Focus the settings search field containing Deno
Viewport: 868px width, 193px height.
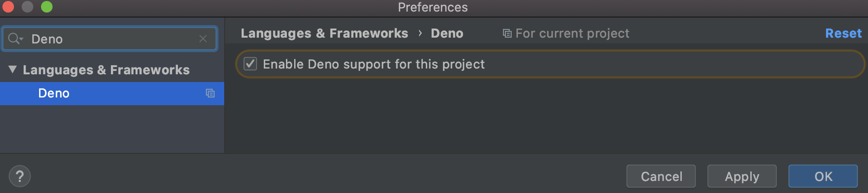tap(110, 39)
